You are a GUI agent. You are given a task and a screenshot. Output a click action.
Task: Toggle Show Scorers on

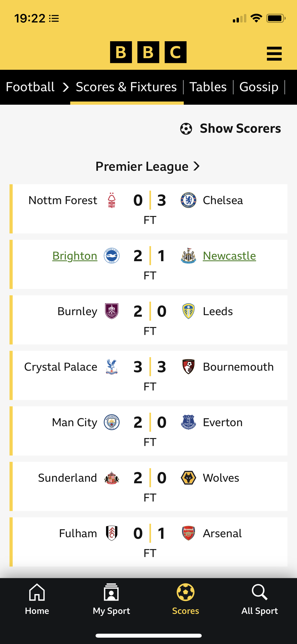click(x=230, y=129)
